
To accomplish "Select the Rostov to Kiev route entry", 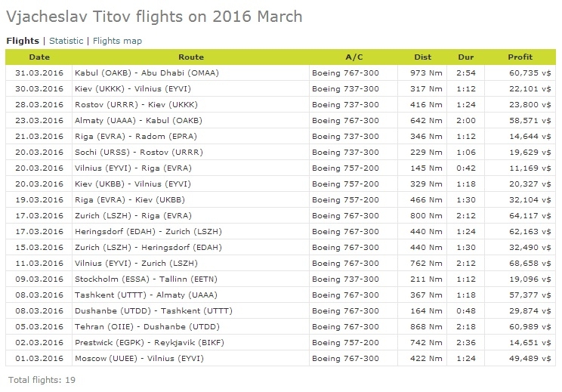I will tap(136, 105).
